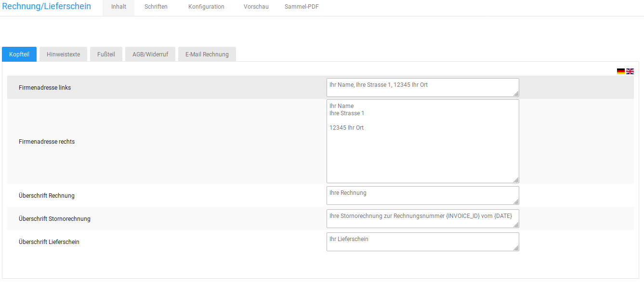Switch language to English via UK flag
The width and height of the screenshot is (644, 284).
pos(630,71)
